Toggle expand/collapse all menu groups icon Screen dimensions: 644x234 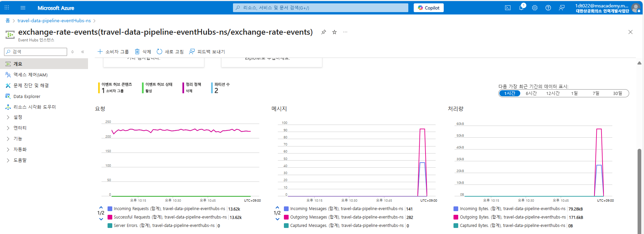[x=72, y=52]
